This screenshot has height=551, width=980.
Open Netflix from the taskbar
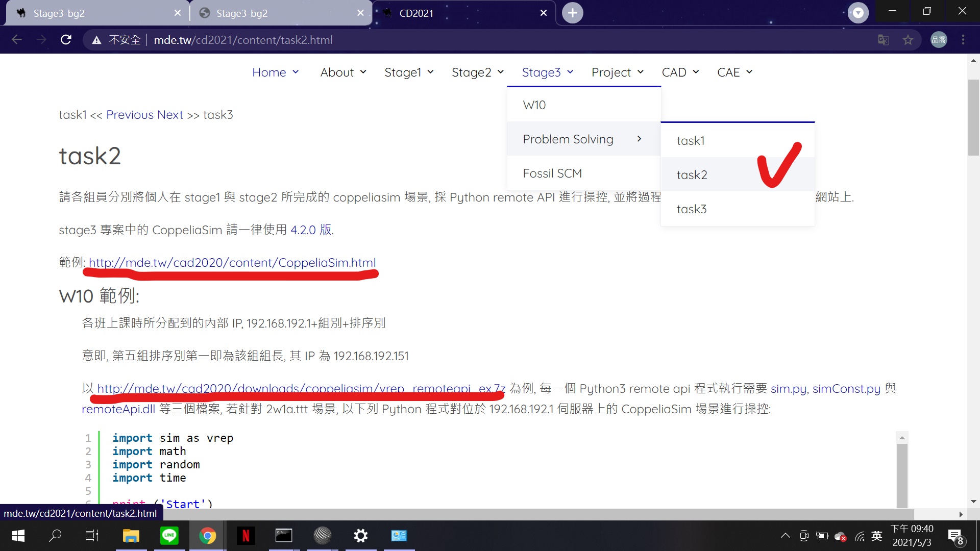246,535
